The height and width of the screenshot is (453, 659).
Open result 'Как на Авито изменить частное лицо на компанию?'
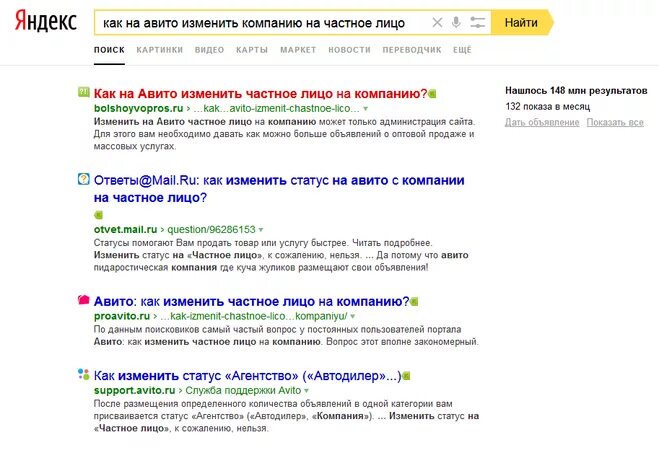click(x=260, y=93)
